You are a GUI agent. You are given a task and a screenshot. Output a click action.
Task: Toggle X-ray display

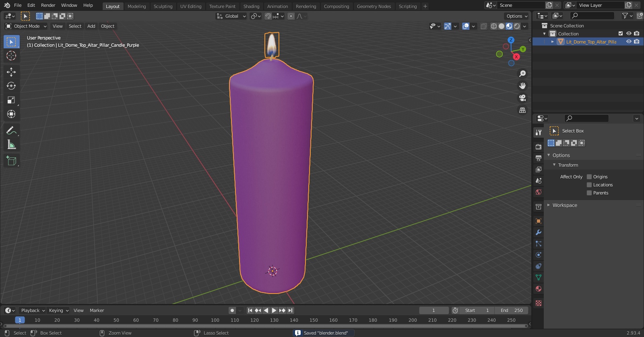[x=484, y=26]
